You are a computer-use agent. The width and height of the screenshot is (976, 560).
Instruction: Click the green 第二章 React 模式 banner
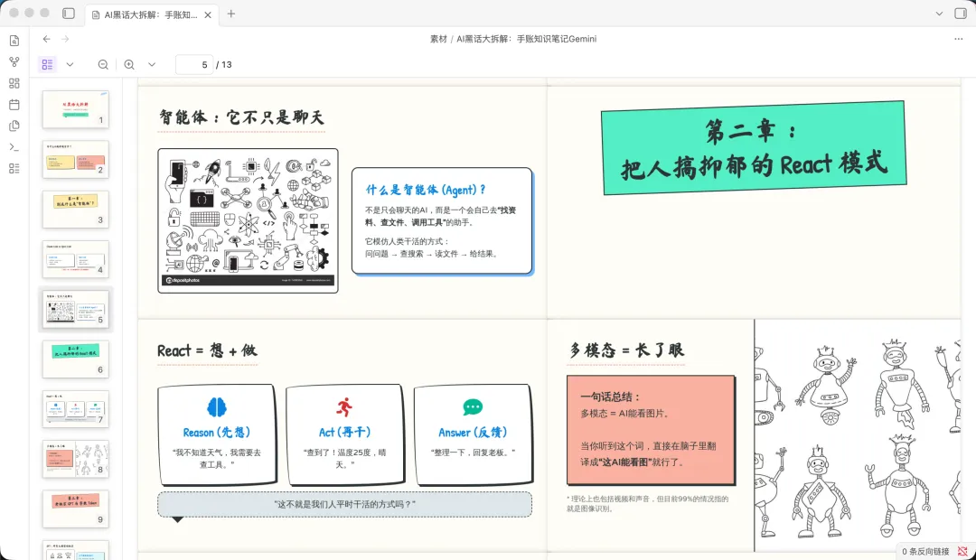pyautogui.click(x=754, y=148)
